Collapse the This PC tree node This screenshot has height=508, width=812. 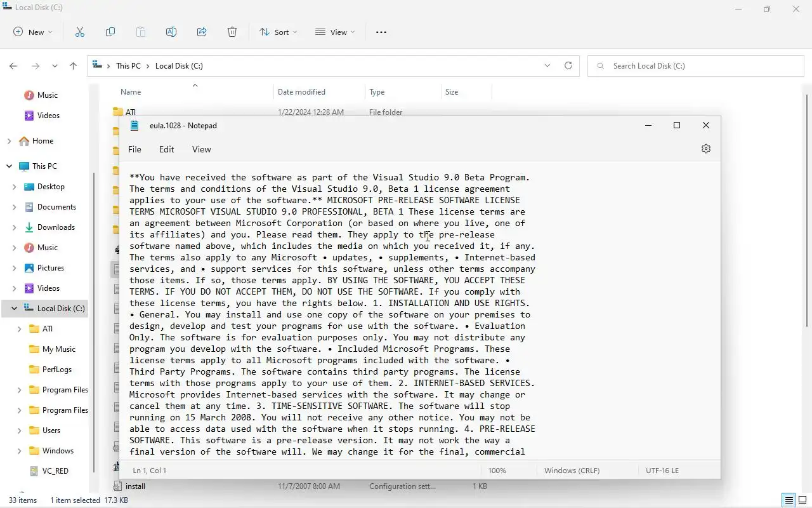(9, 166)
